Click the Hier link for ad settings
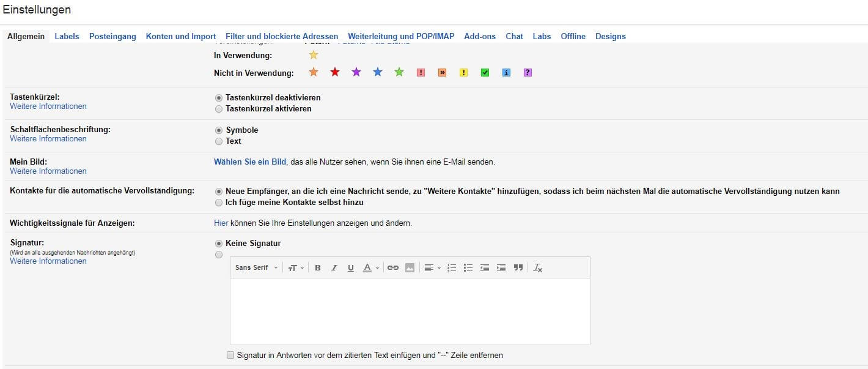Screen dimensions: 868x369 [x=221, y=223]
